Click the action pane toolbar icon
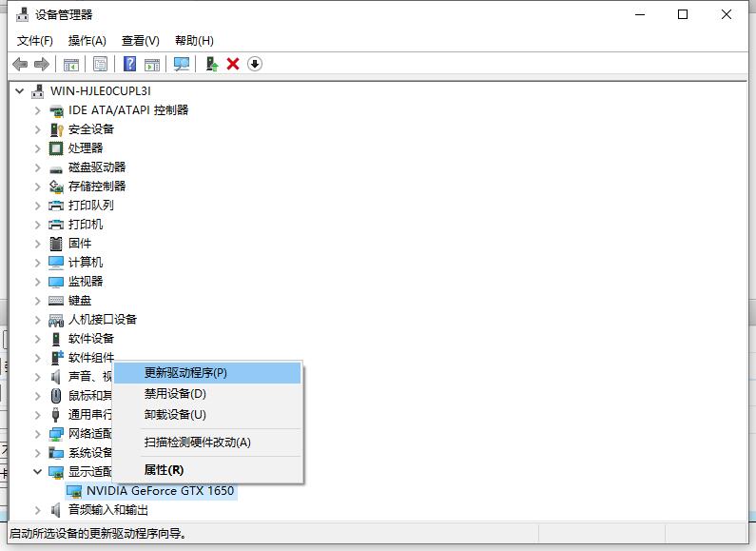 152,64
